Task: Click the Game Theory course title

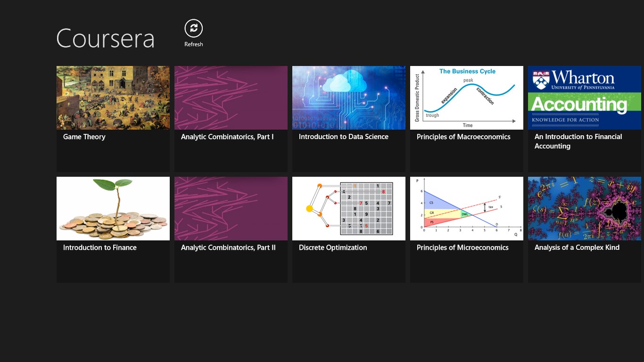Action: 84,137
